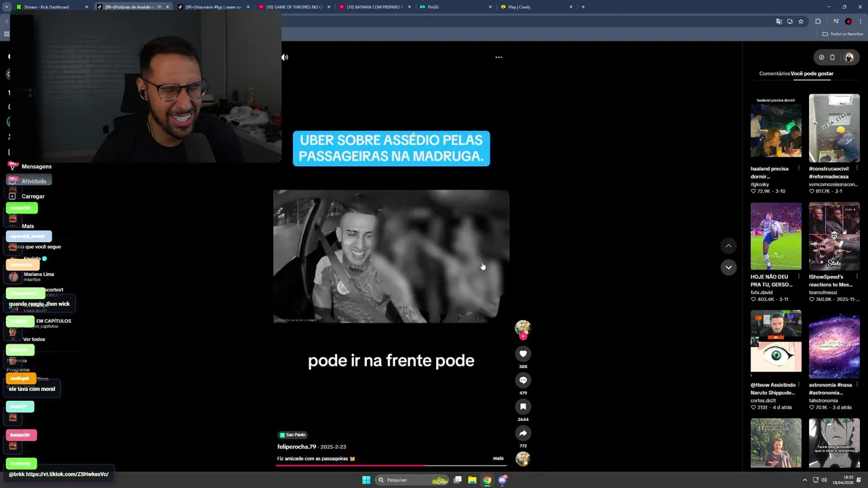Open options for 'HOJE NÃO DEU PRA TU' card
Viewport: 868px width, 488px height.
point(798,277)
